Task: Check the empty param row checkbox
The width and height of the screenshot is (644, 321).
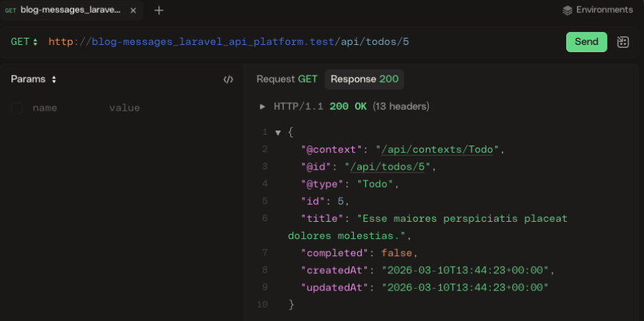Action: coord(16,108)
